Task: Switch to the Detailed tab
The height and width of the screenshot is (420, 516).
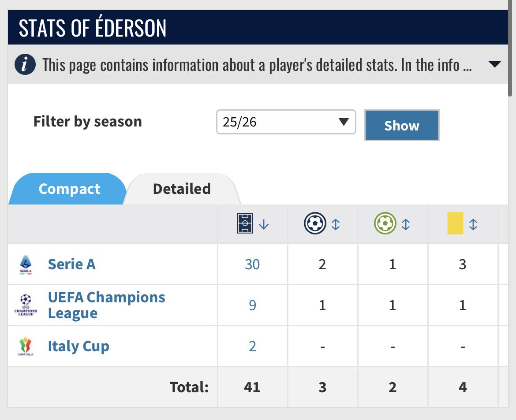Action: click(182, 189)
